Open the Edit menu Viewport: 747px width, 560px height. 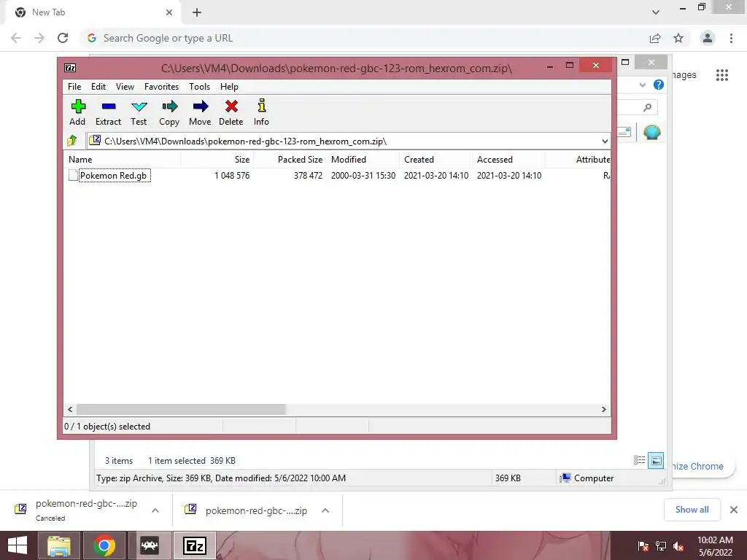tap(98, 87)
